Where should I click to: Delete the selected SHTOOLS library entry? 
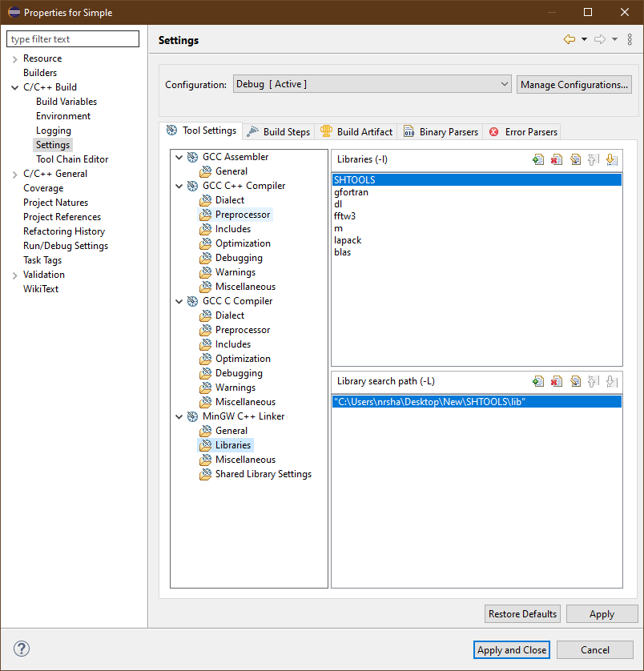click(557, 159)
